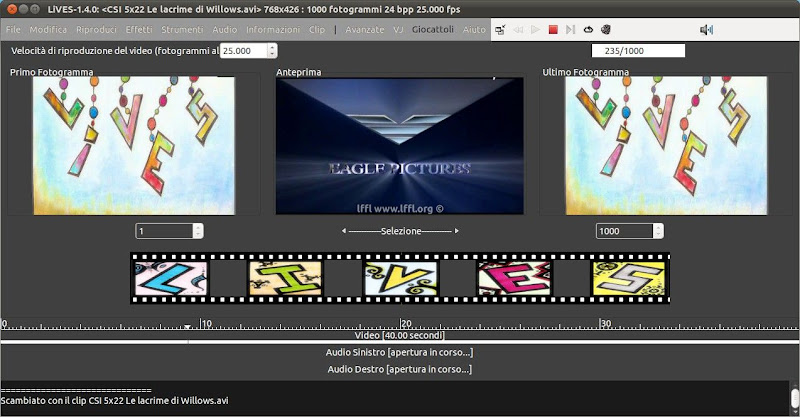Open the Audio menu

click(x=224, y=30)
